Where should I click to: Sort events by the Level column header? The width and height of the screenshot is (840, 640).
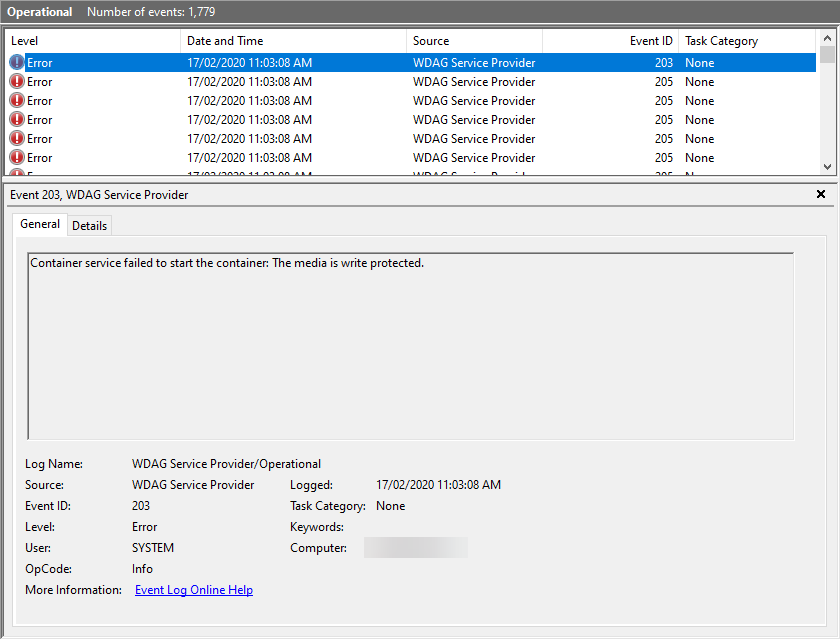click(x=93, y=41)
